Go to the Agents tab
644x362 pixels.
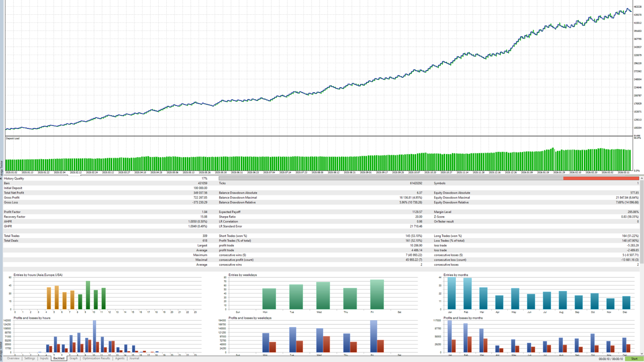[120, 358]
